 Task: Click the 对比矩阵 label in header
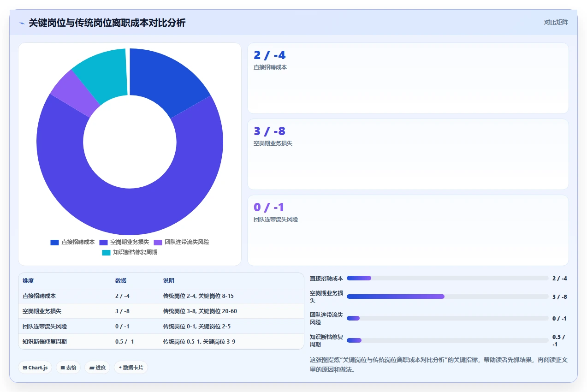tap(556, 22)
